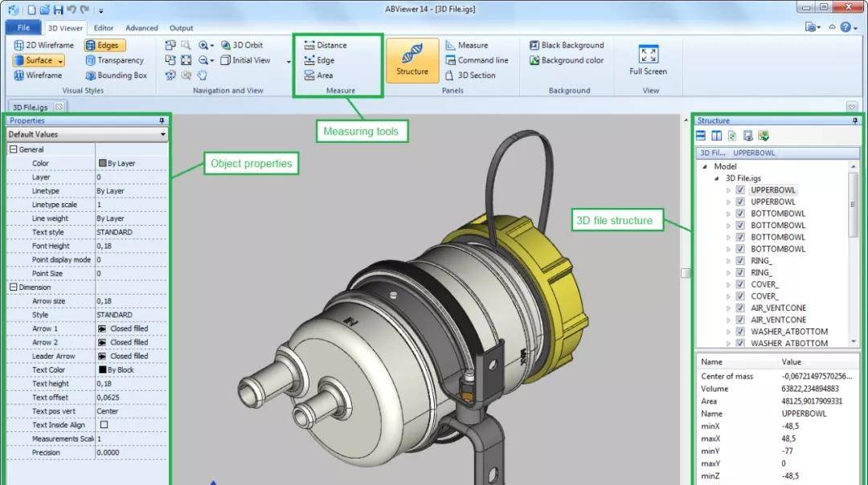Toggle the AIR_VENTCONE checkbox in tree
868x485 pixels.
740,308
